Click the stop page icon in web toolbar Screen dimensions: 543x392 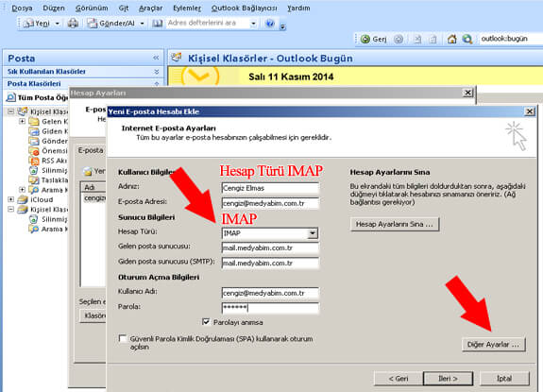click(418, 39)
